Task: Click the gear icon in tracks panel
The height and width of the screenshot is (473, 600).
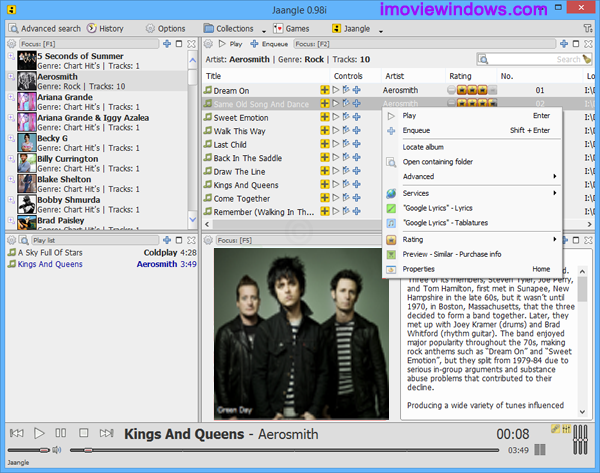Action: [x=208, y=44]
